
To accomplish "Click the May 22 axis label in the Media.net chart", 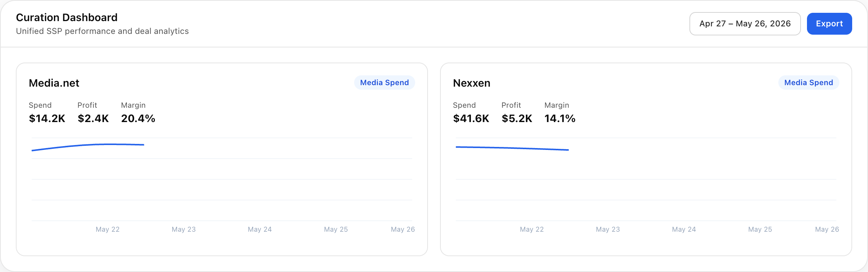I will point(108,229).
